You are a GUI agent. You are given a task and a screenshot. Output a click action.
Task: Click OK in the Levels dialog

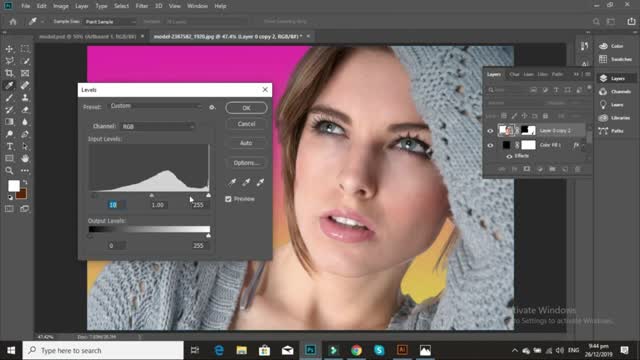(247, 108)
